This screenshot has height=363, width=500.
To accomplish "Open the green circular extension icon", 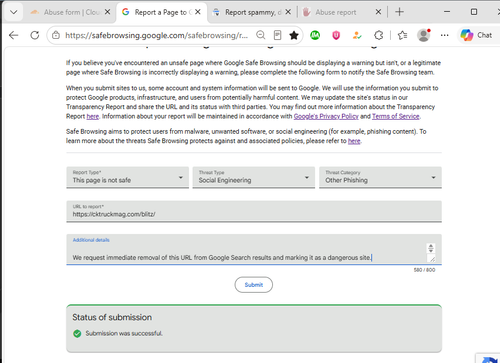I will tap(315, 35).
